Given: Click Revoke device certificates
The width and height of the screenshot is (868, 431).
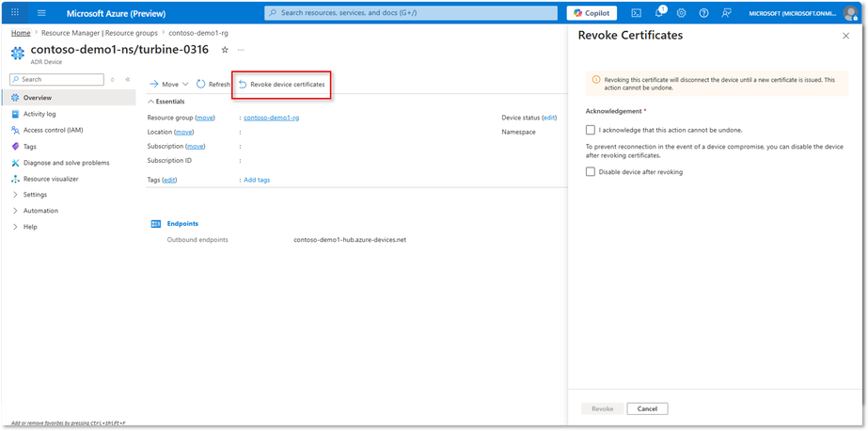Looking at the screenshot, I should [x=282, y=84].
